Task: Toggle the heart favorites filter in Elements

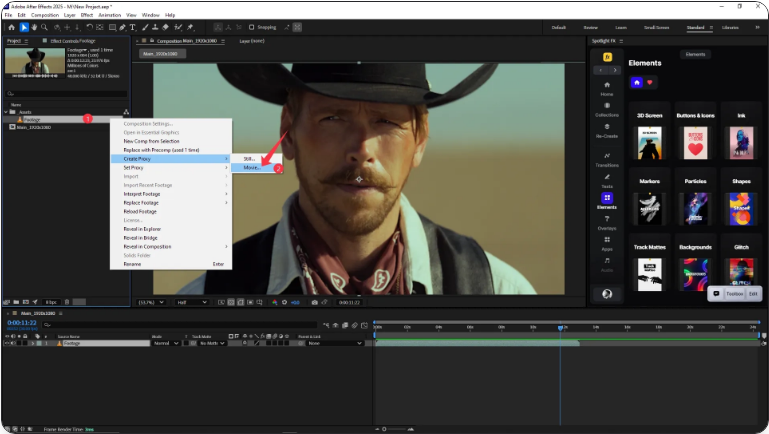Action: 651,82
